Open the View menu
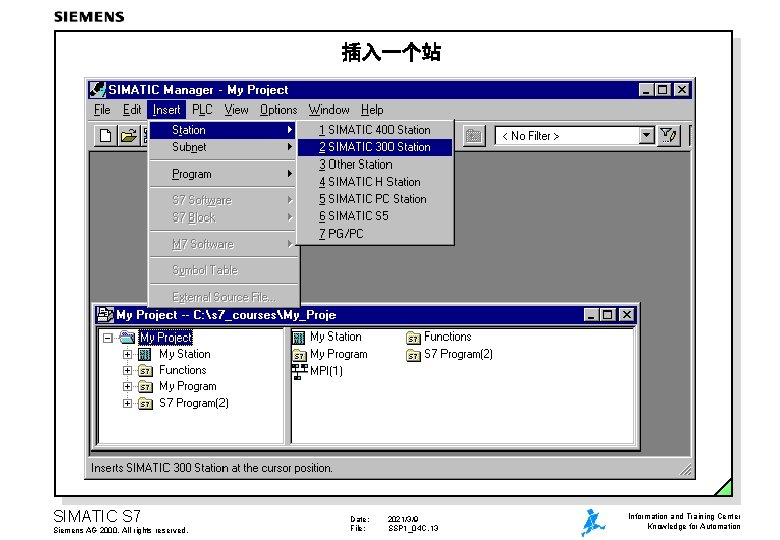Screen dimensions: 780x540 [236, 109]
